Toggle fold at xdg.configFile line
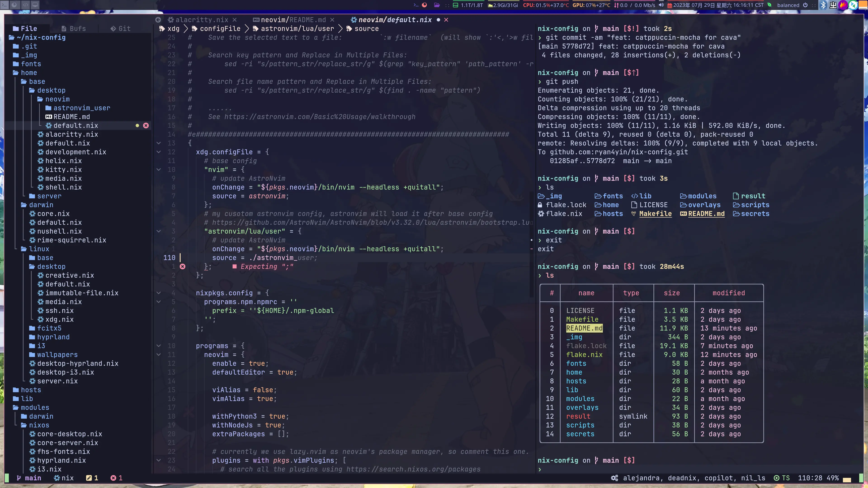Viewport: 868px width, 488px height. 158,152
